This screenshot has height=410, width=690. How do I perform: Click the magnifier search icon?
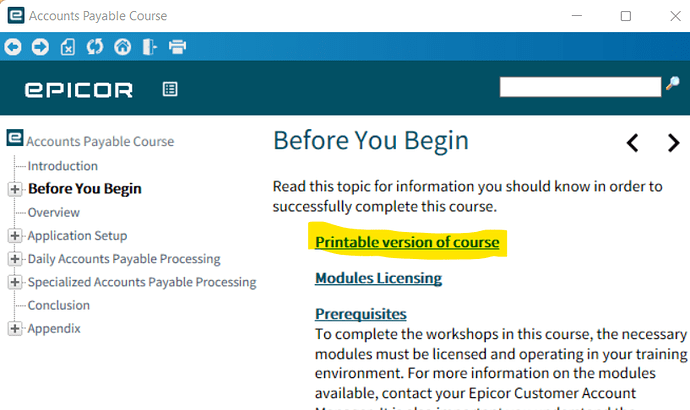(672, 83)
